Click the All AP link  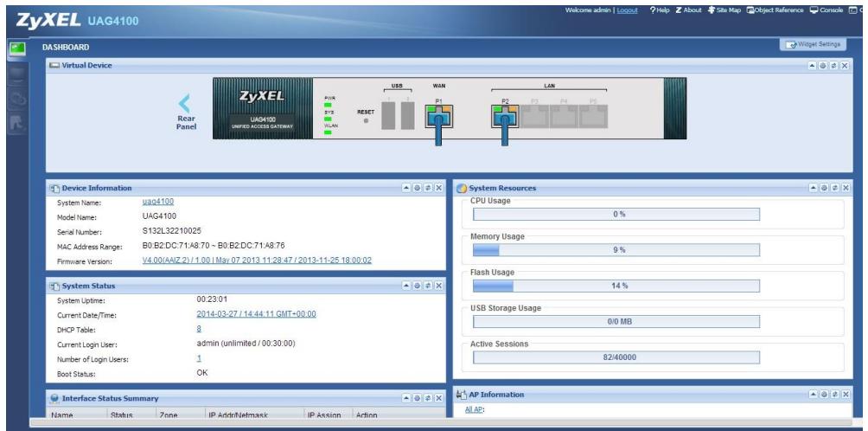click(x=474, y=410)
